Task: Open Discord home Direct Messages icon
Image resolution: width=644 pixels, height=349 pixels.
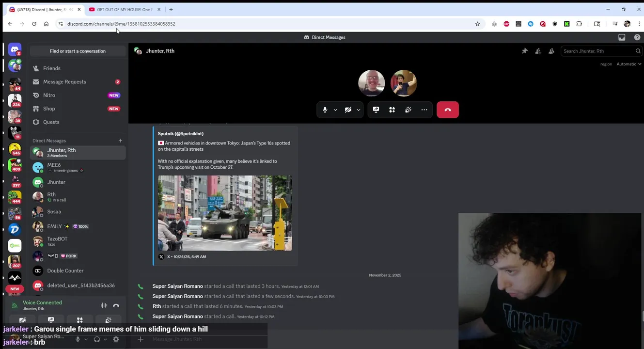Action: click(x=15, y=50)
